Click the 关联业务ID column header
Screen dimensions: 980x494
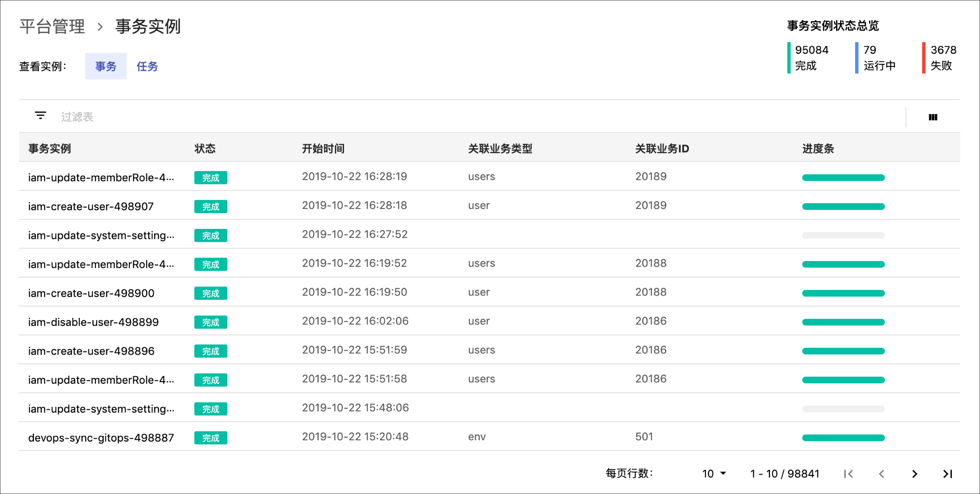[x=662, y=148]
